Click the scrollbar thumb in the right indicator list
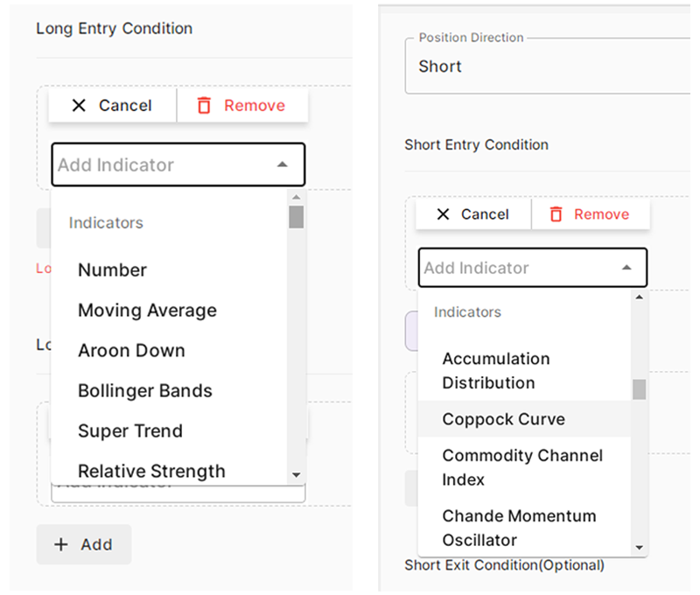The height and width of the screenshot is (595, 700). tap(640, 389)
